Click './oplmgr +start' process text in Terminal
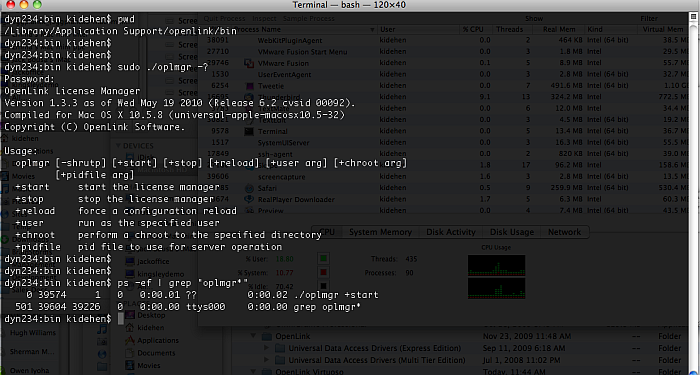This screenshot has height=375, width=700. pyautogui.click(x=336, y=295)
